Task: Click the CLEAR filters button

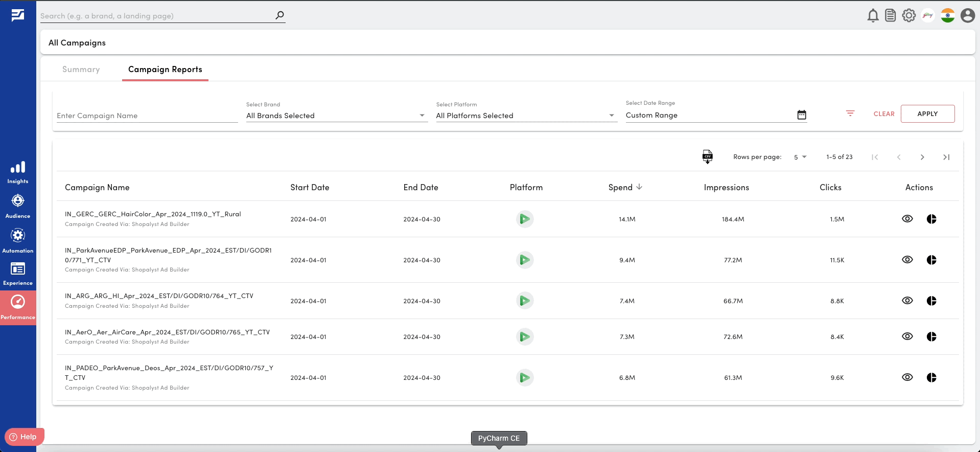Action: 884,114
